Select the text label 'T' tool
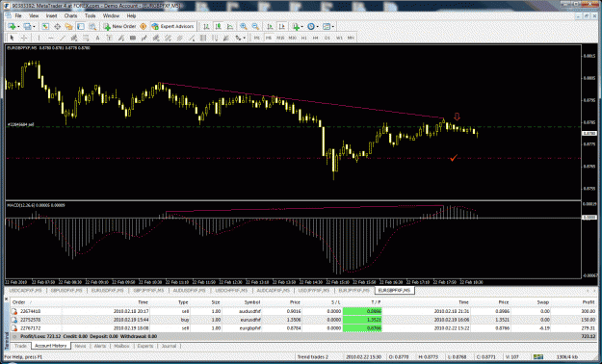The width and height of the screenshot is (602, 364). click(x=109, y=38)
